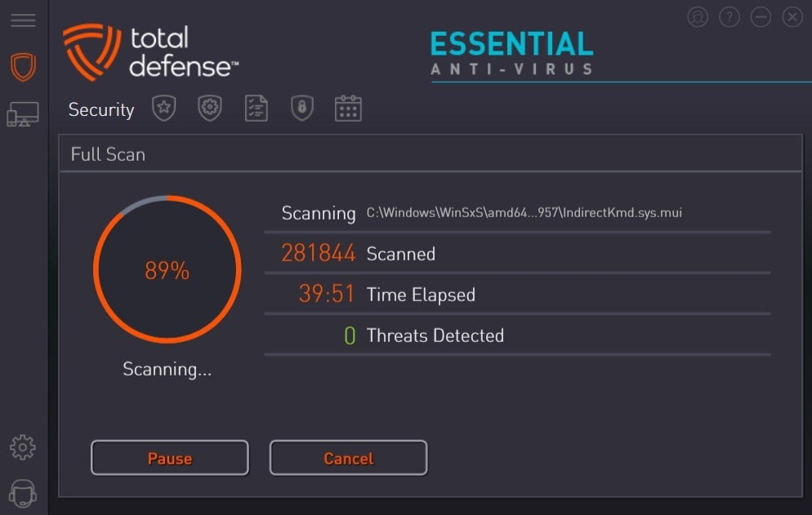Open the checklist report document icon
This screenshot has height=515, width=812.
point(257,109)
